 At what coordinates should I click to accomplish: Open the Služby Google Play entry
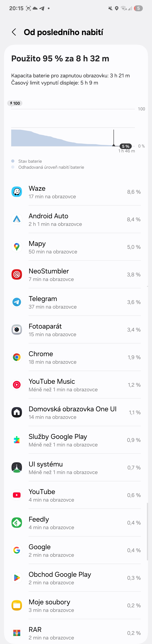75,440
